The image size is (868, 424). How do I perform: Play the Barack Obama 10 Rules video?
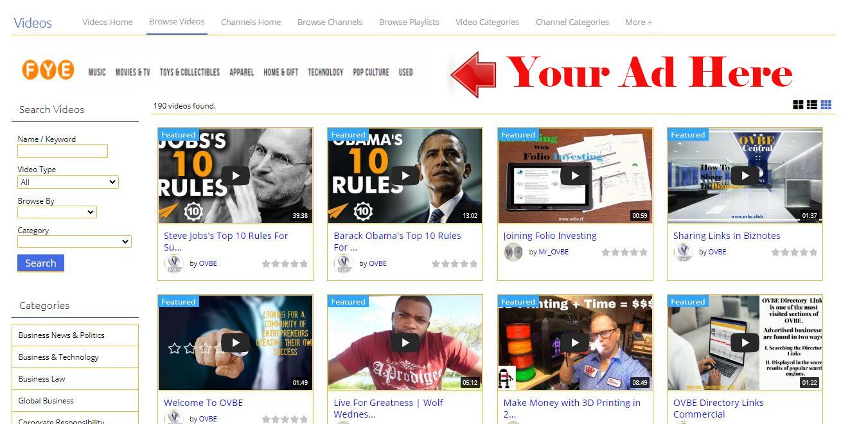click(x=405, y=175)
